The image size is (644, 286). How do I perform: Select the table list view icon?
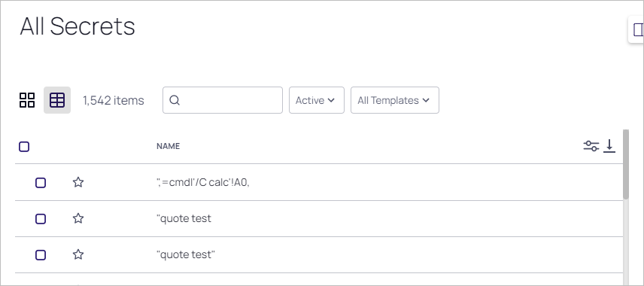pyautogui.click(x=57, y=100)
